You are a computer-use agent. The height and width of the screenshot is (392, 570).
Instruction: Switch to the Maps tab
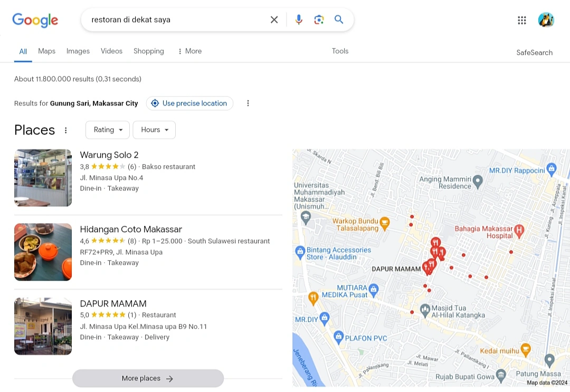pyautogui.click(x=47, y=51)
